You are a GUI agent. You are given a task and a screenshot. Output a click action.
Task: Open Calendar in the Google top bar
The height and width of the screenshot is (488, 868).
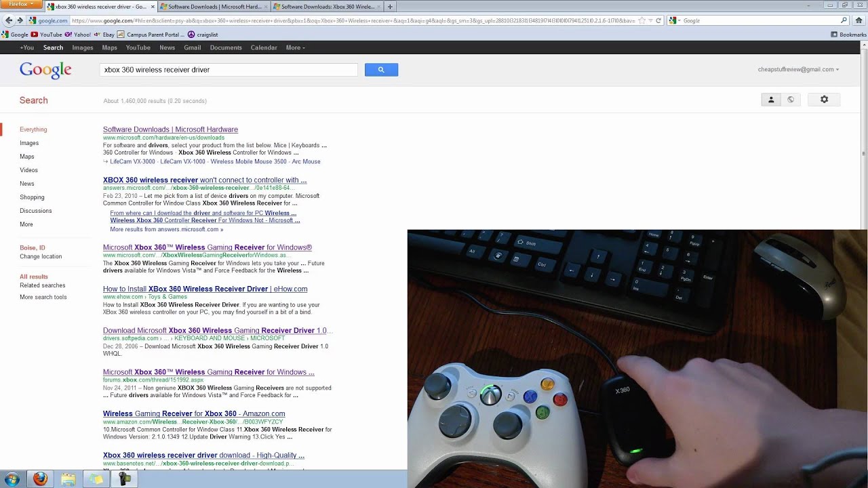[264, 47]
